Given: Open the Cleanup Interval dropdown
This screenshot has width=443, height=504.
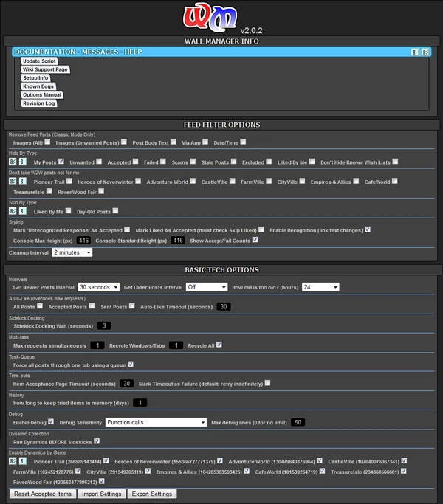Looking at the screenshot, I should 72,252.
